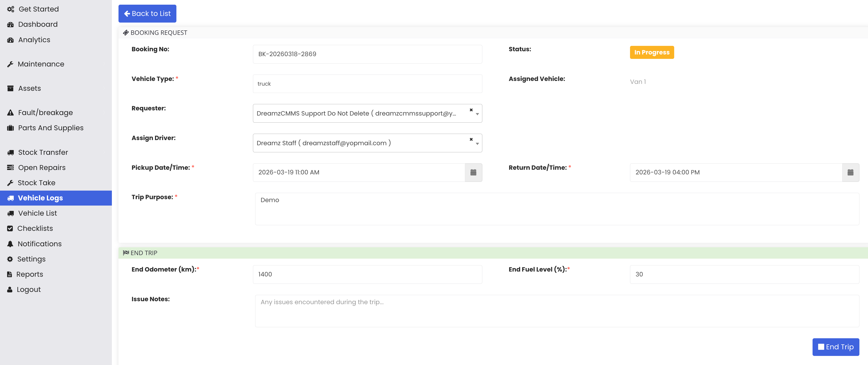Image resolution: width=868 pixels, height=365 pixels.
Task: Expand the Requester dropdown arrow
Action: pyautogui.click(x=477, y=114)
